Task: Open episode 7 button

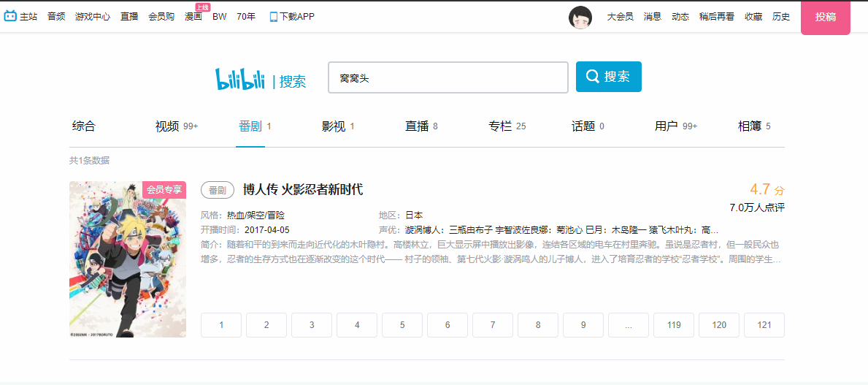Action: pyautogui.click(x=493, y=325)
